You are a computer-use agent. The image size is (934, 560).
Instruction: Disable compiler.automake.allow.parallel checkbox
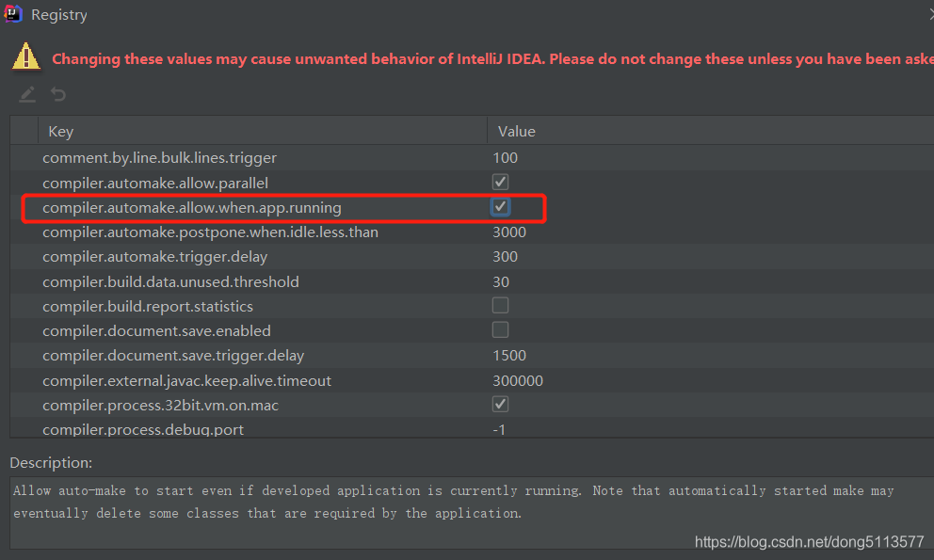[x=501, y=182]
